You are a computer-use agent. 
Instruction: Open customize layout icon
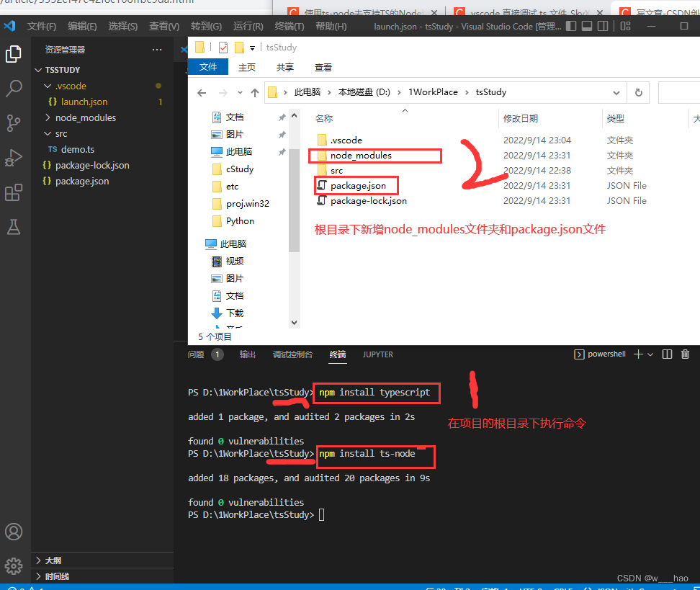625,26
